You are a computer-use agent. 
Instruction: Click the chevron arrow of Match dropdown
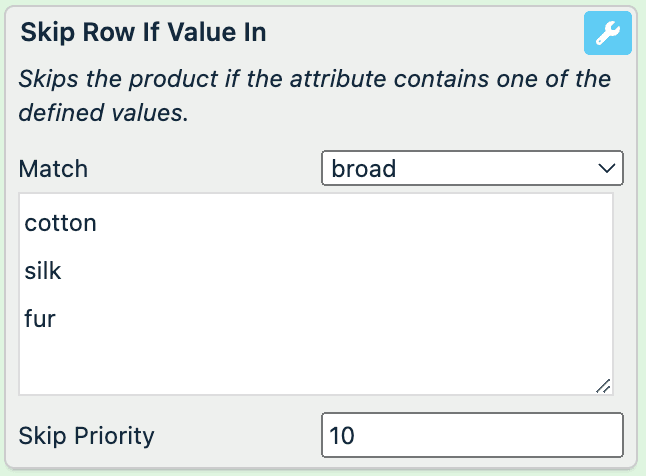pos(606,169)
